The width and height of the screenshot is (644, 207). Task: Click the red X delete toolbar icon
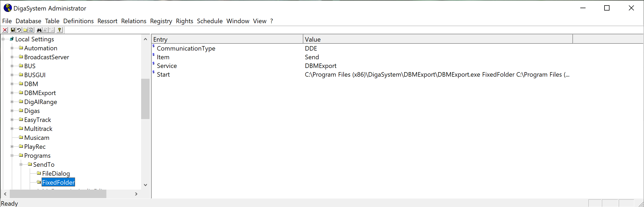(x=5, y=30)
